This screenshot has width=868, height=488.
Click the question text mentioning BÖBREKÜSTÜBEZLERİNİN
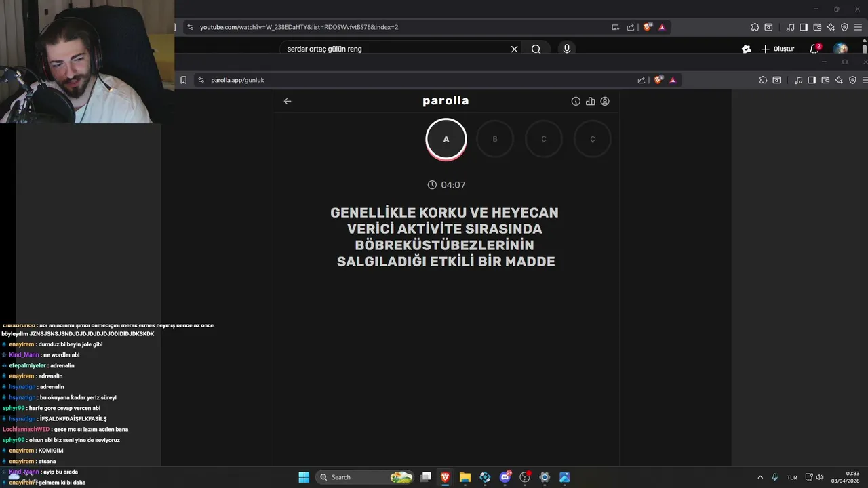tap(446, 237)
